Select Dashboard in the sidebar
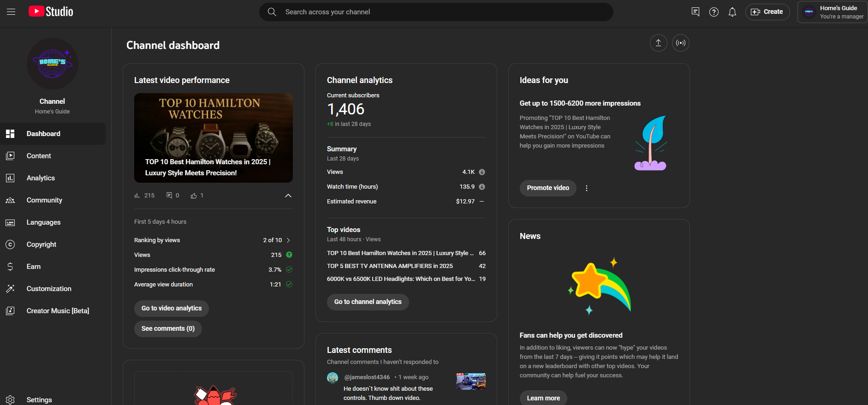 53,134
